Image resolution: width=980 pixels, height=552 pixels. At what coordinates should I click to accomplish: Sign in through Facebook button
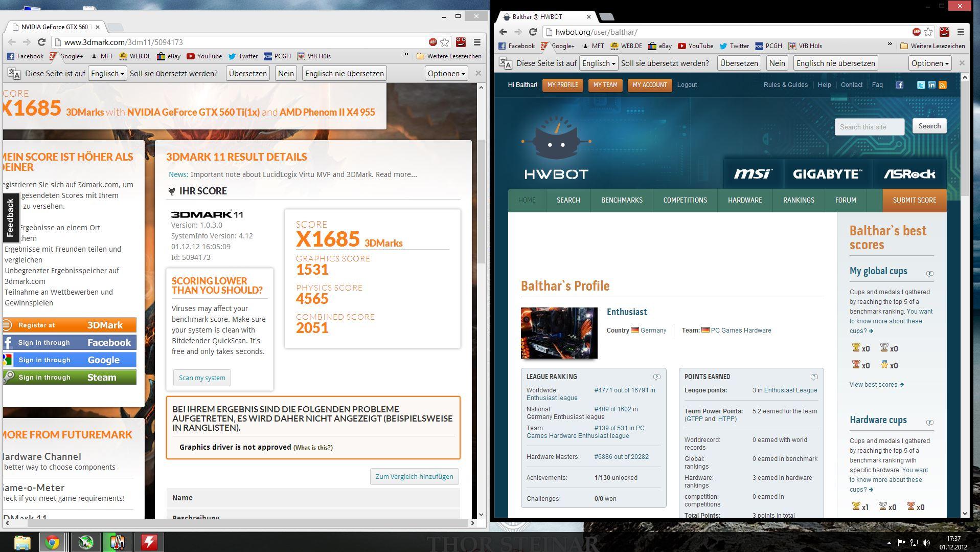coord(70,343)
